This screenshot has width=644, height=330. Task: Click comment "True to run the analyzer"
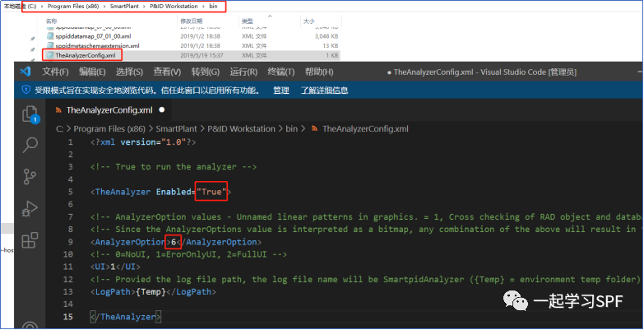(174, 167)
